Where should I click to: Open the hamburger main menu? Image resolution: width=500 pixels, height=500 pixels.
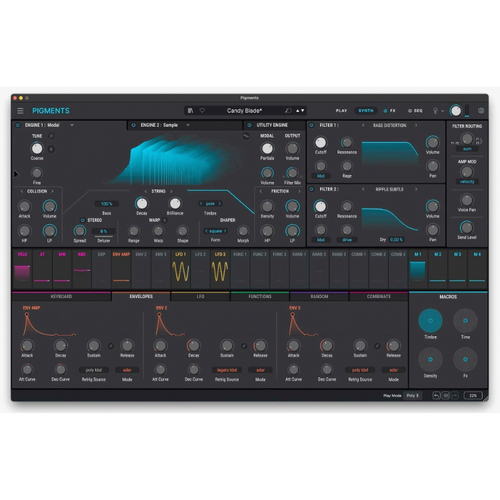click(20, 111)
